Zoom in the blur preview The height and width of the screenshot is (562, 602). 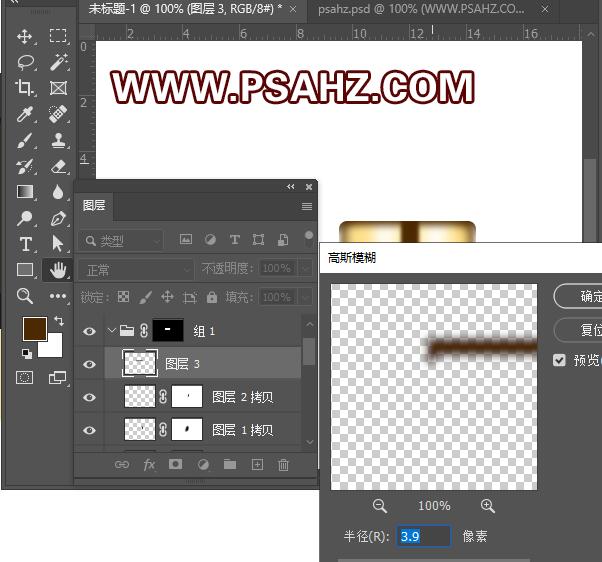488,506
